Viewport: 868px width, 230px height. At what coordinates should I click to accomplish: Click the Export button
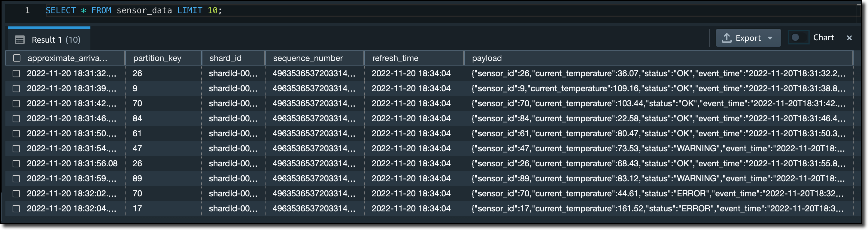748,38
